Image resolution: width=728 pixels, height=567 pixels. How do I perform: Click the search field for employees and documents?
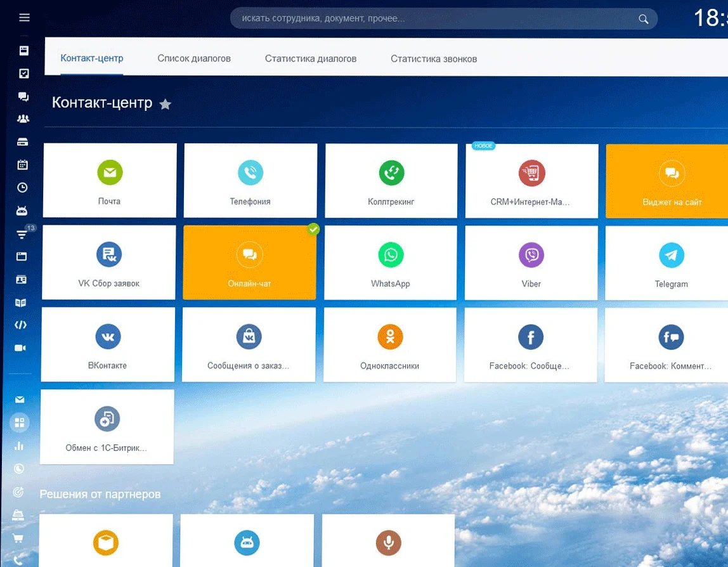pos(431,19)
